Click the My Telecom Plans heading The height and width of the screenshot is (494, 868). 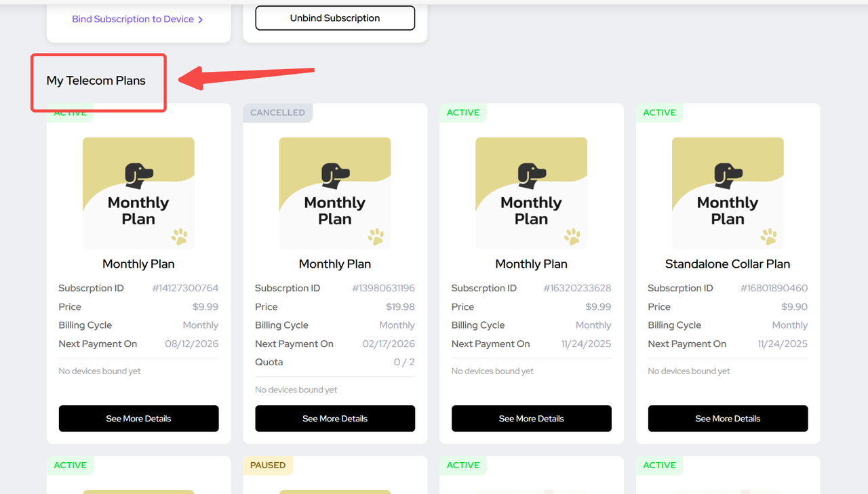96,81
